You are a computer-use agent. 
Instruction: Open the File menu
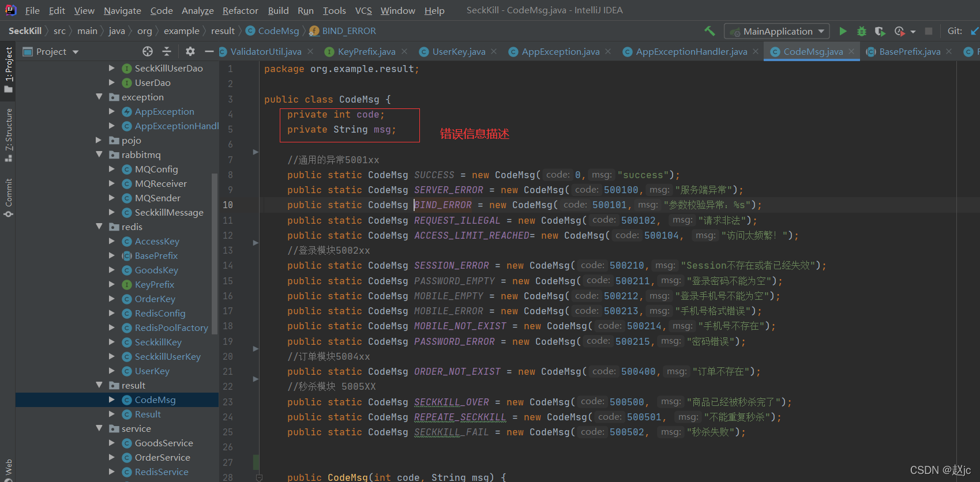(32, 10)
